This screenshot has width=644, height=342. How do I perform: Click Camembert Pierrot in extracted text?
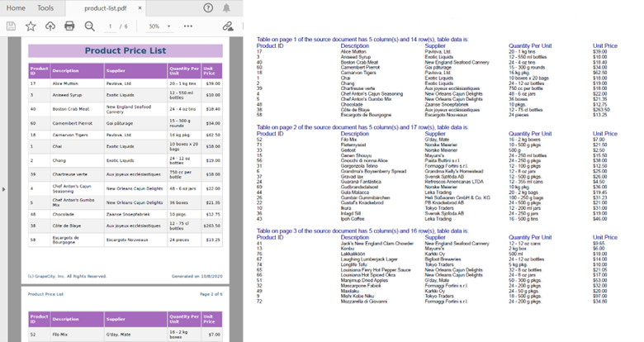pyautogui.click(x=360, y=68)
